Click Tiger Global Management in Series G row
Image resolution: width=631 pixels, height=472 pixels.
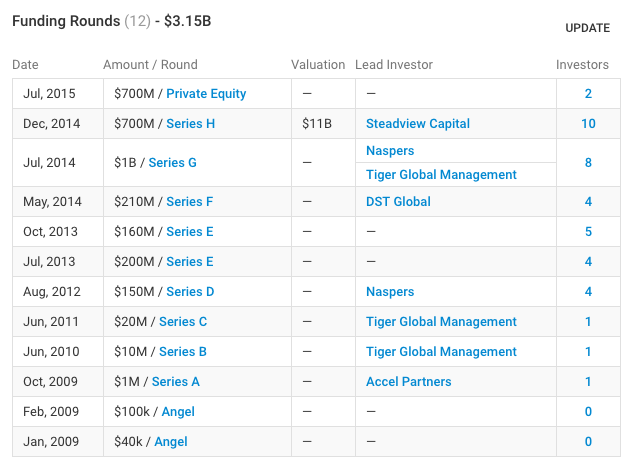pyautogui.click(x=441, y=175)
